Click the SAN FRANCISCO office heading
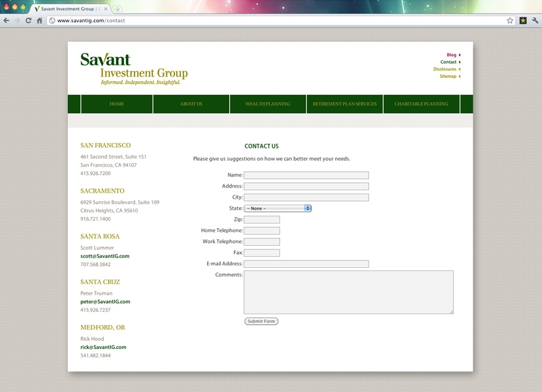 [x=105, y=146]
